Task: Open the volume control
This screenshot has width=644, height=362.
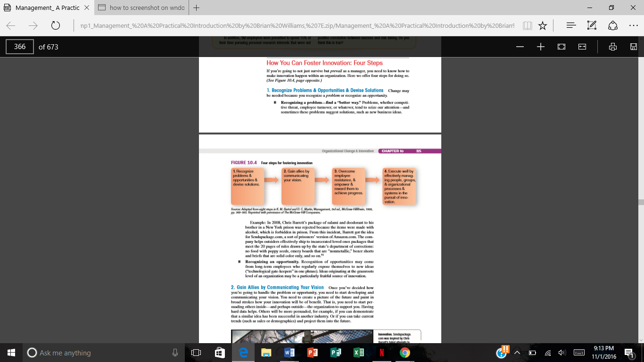Action: pyautogui.click(x=561, y=353)
